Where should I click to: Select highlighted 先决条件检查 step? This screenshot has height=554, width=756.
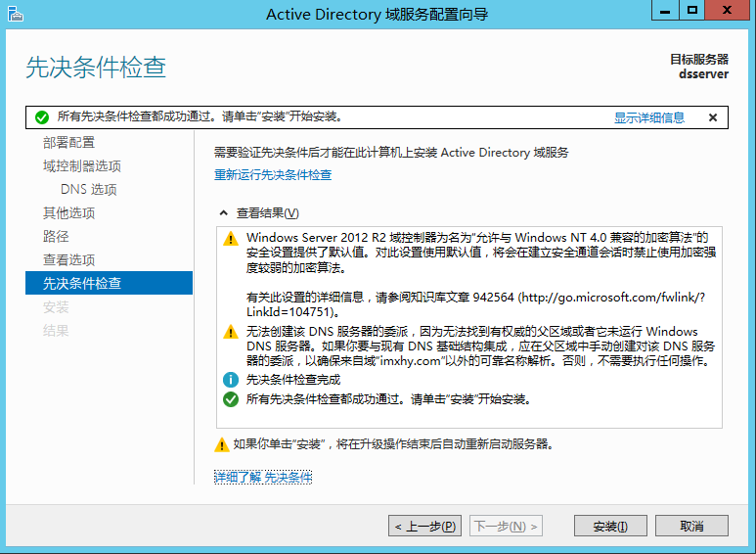109,283
